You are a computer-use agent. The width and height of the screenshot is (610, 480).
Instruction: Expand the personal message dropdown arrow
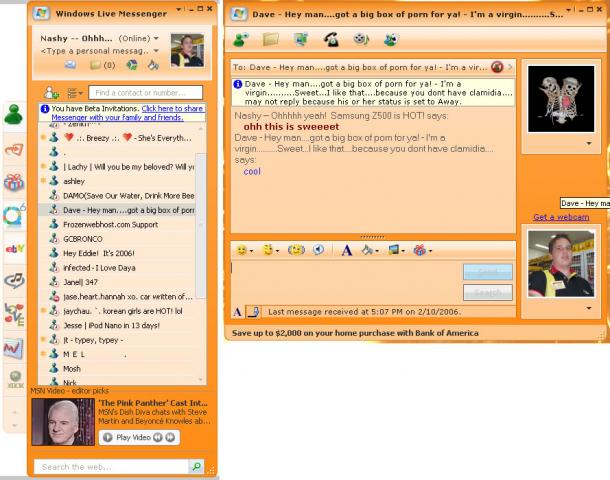pos(156,51)
